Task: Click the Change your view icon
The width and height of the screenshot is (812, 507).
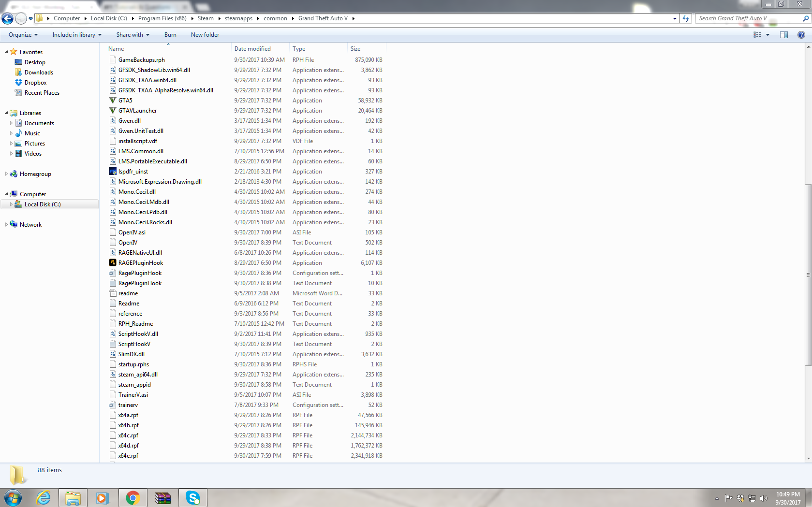Action: coord(757,35)
